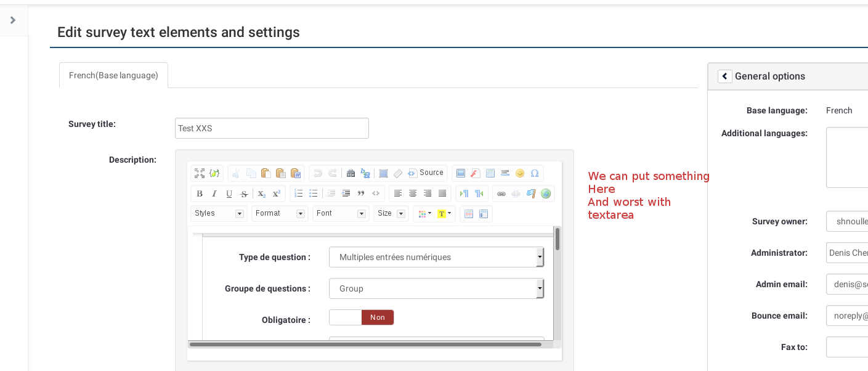Image resolution: width=868 pixels, height=371 pixels.
Task: Insert a table in the editor
Action: [490, 173]
